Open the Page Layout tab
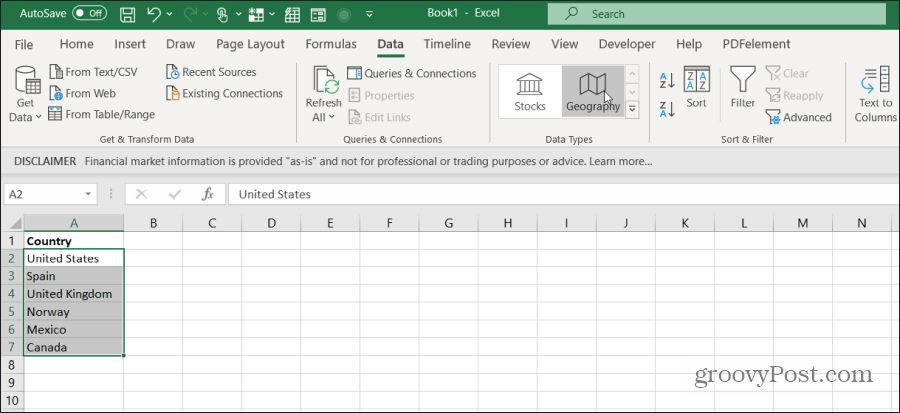 click(250, 44)
